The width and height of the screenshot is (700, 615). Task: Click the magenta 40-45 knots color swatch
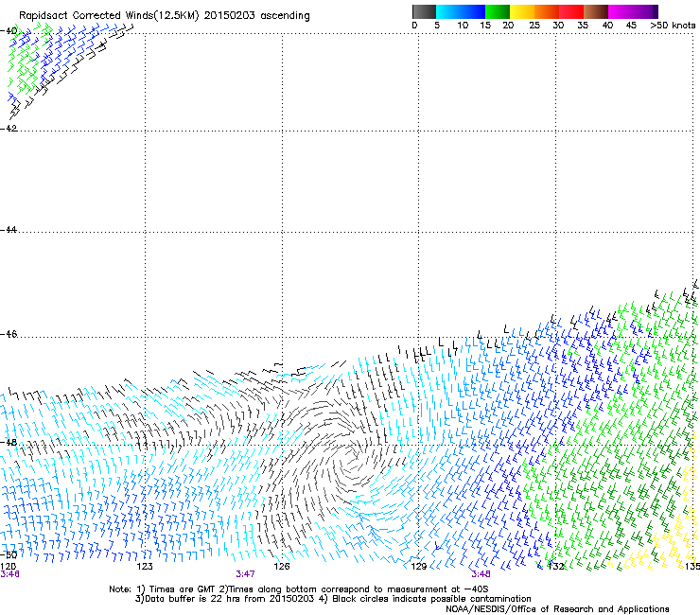[x=621, y=11]
